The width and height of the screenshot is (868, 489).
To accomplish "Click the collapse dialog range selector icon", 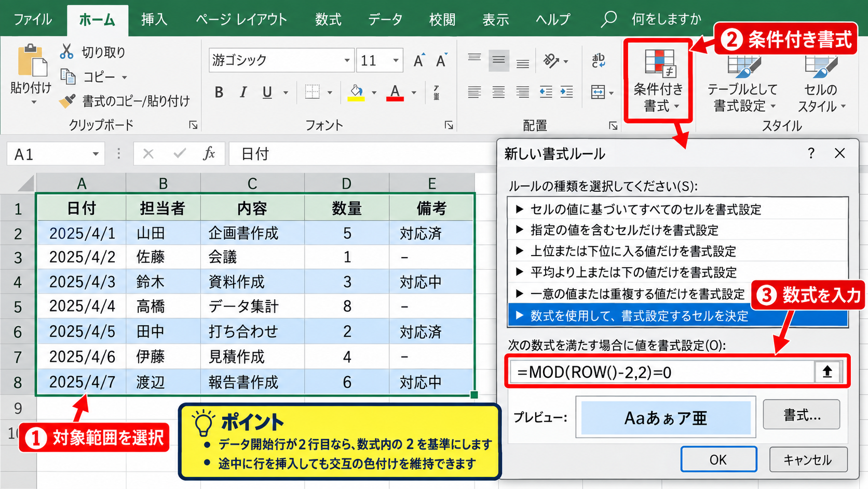I will [827, 372].
